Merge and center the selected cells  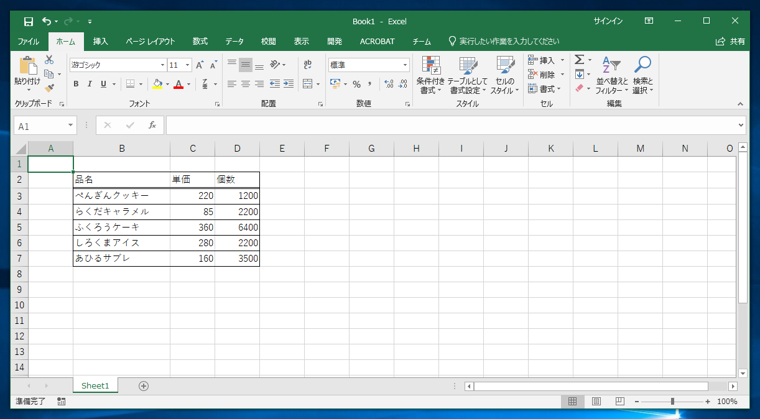pyautogui.click(x=308, y=84)
